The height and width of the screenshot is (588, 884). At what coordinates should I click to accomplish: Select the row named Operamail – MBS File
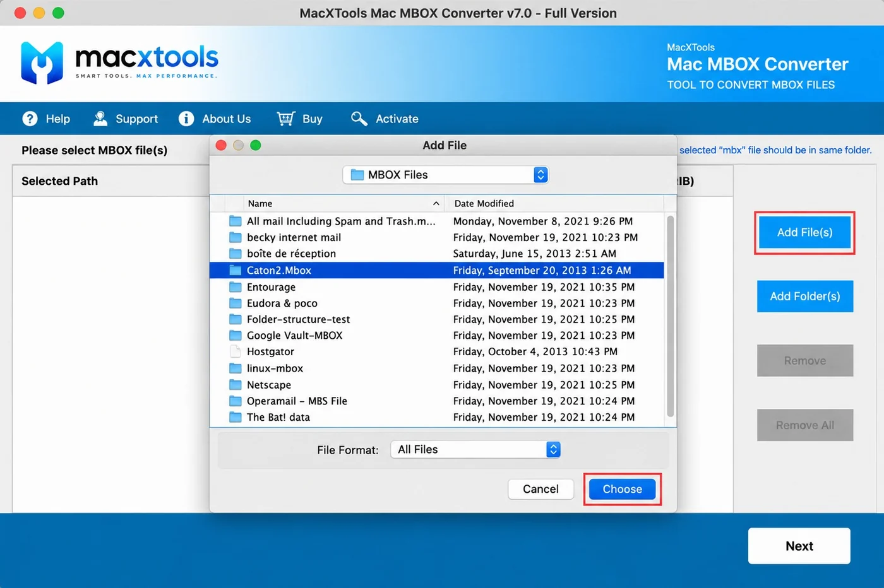pyautogui.click(x=437, y=401)
